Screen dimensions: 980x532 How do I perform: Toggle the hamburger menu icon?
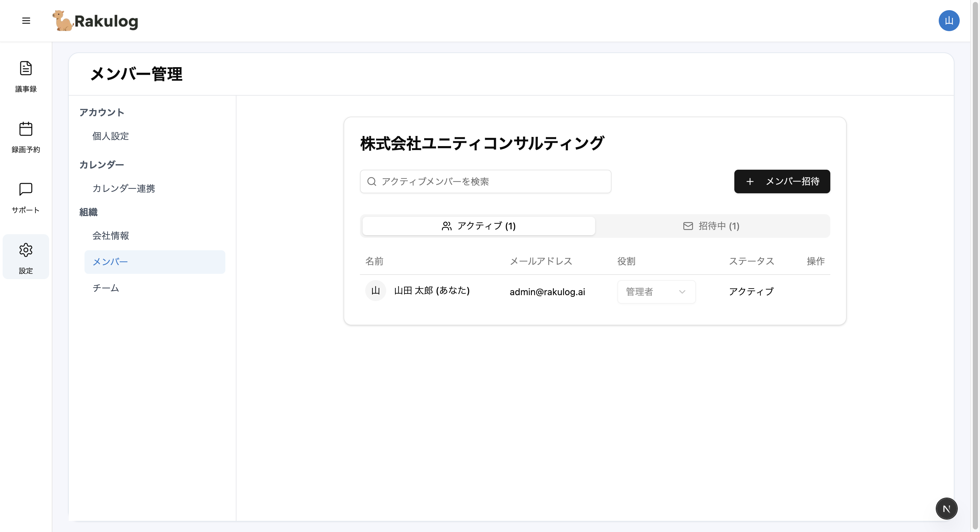pos(26,21)
